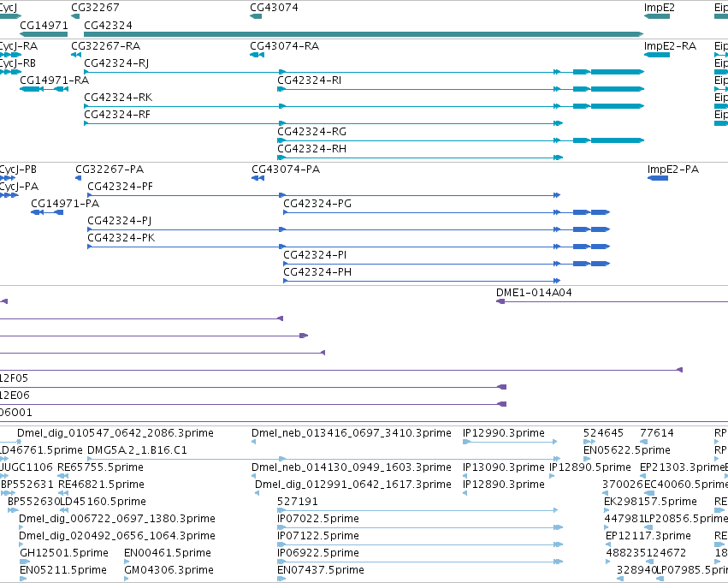
Task: Select the IP12990.3prime EST label
Action: (x=504, y=433)
